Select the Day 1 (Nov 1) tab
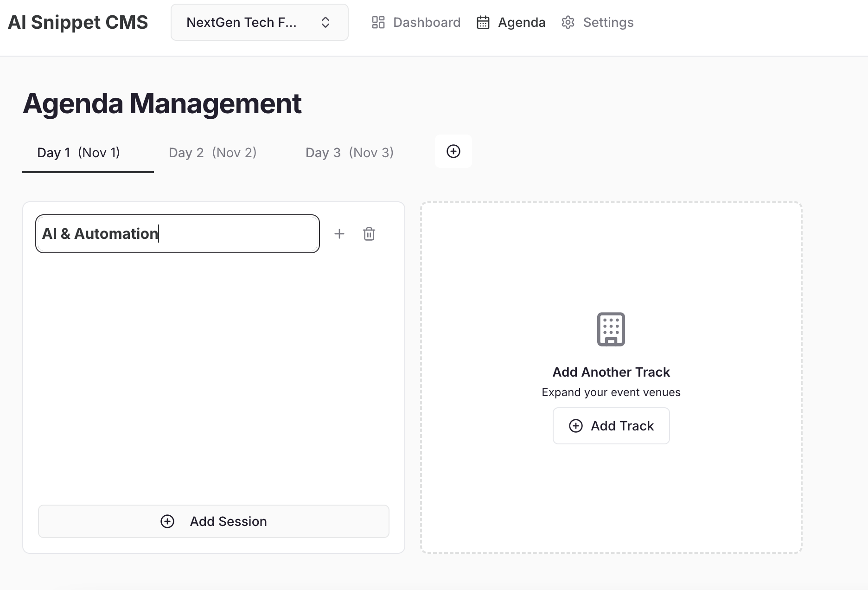Image resolution: width=868 pixels, height=590 pixels. click(79, 152)
